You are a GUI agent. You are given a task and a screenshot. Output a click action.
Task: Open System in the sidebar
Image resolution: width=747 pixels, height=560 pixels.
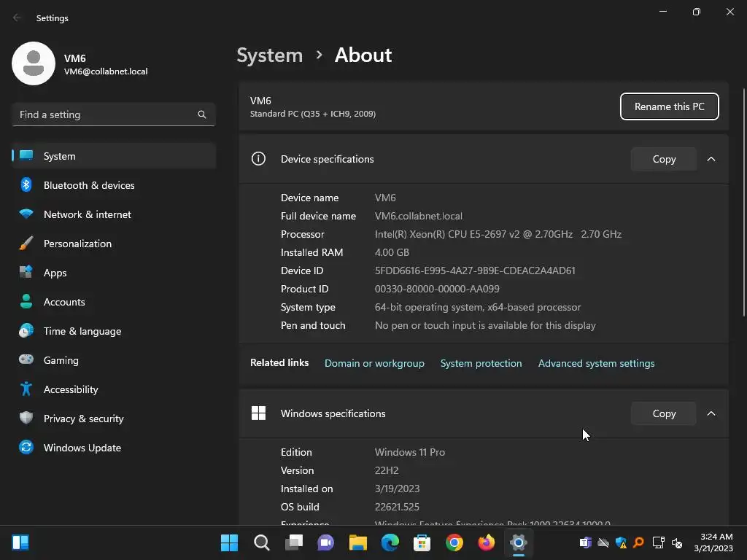(x=113, y=156)
